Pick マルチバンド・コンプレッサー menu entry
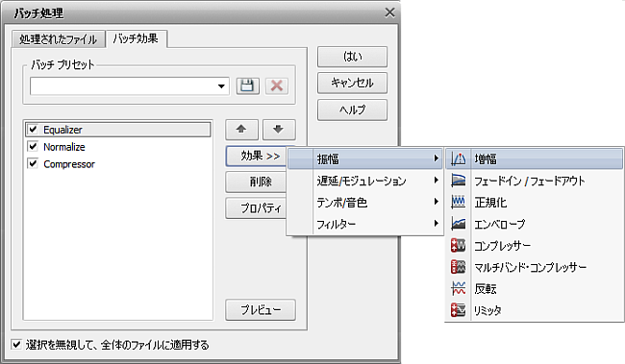The image size is (625, 364). [x=534, y=266]
